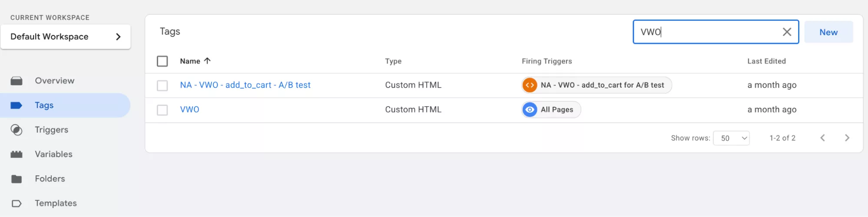Image resolution: width=868 pixels, height=217 pixels.
Task: Click the Folders sidebar icon
Action: pyautogui.click(x=17, y=179)
